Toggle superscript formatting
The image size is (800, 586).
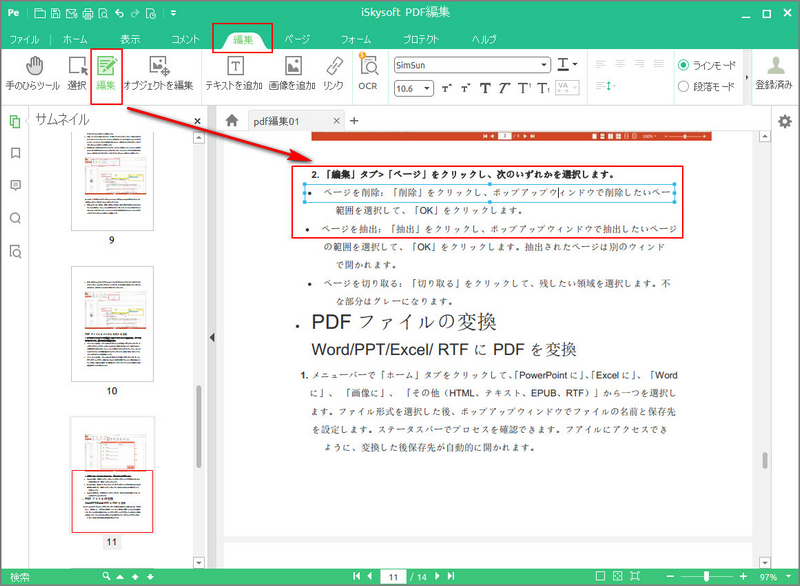coord(524,89)
